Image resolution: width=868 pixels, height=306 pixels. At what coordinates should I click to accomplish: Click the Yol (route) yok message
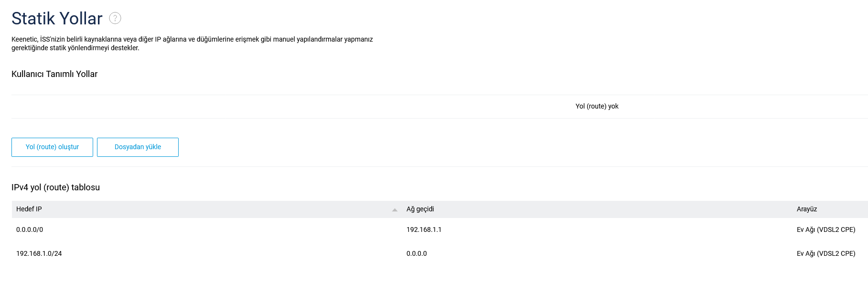pos(597,106)
